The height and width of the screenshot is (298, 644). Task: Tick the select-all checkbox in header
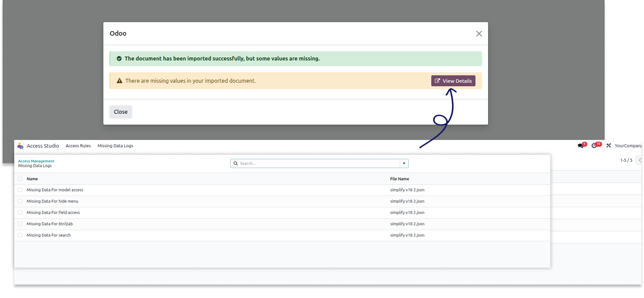[x=20, y=179]
